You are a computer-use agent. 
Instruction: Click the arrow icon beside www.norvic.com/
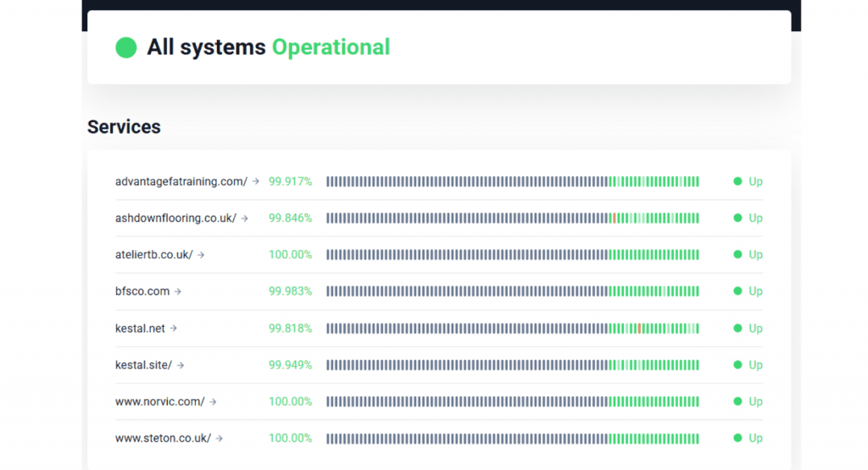point(213,401)
